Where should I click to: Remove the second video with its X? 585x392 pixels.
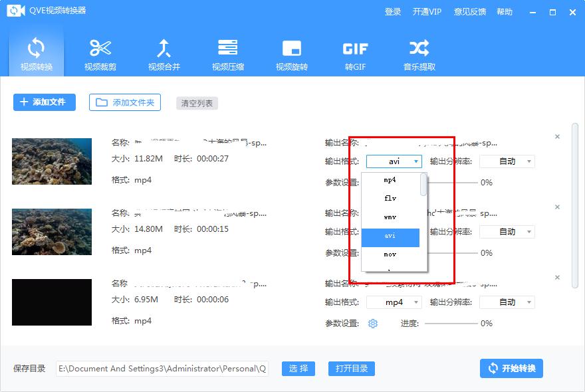pyautogui.click(x=557, y=207)
